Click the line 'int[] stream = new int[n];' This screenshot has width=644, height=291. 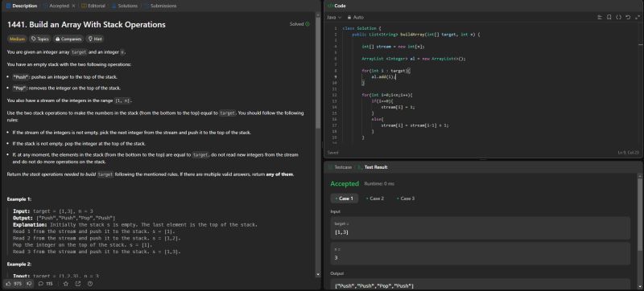393,47
